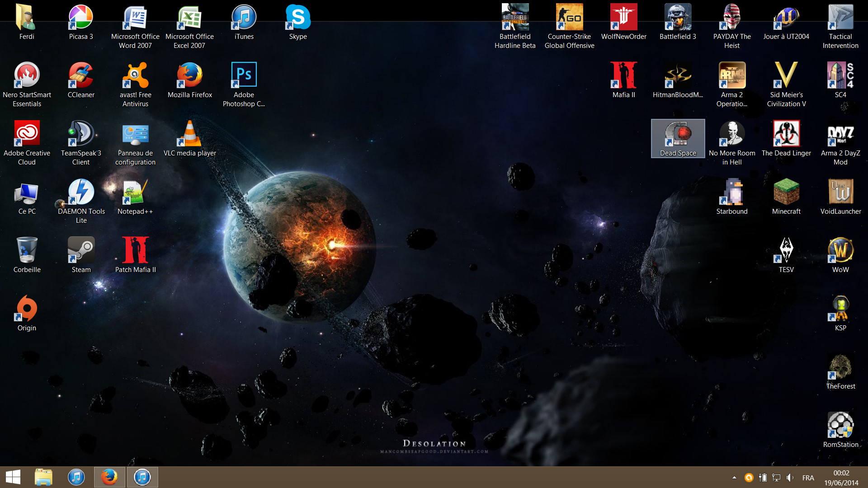Screen dimensions: 868x488
Task: Open File Explorer from the taskbar
Action: pos(43,477)
